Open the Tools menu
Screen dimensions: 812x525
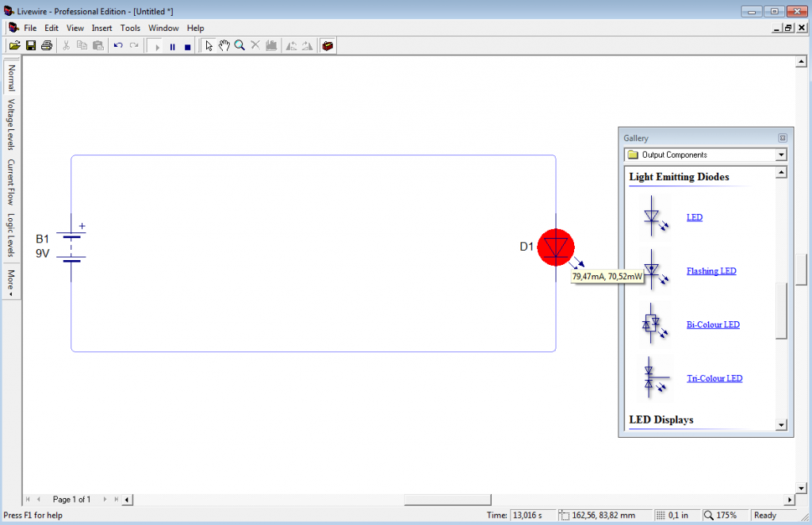(x=130, y=28)
